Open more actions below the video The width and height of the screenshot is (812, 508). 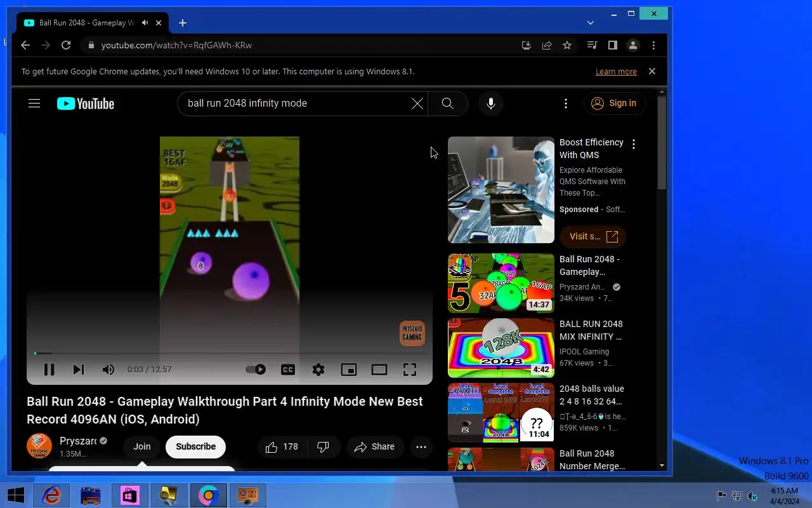[421, 447]
